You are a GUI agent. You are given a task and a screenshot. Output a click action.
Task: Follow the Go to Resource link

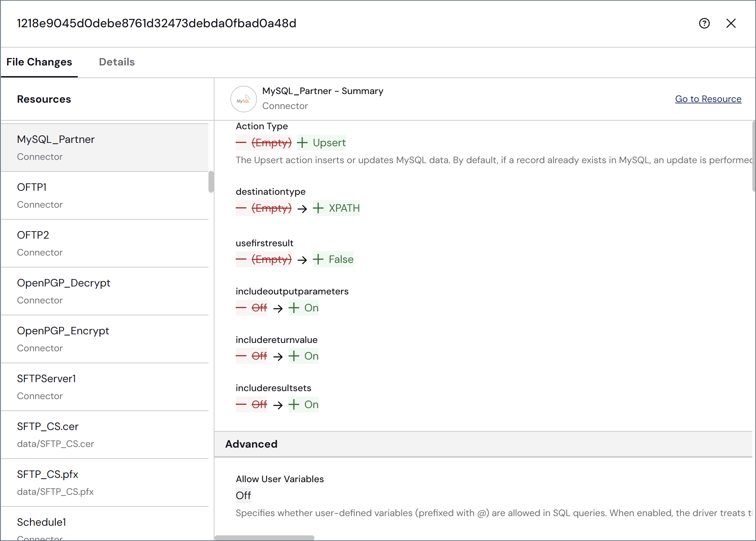[708, 99]
